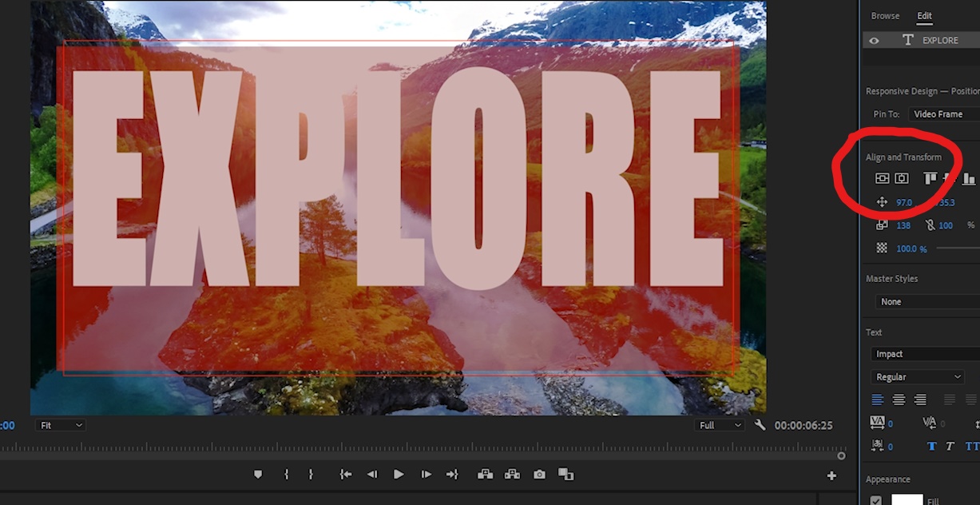Click the Lift icon

485,475
